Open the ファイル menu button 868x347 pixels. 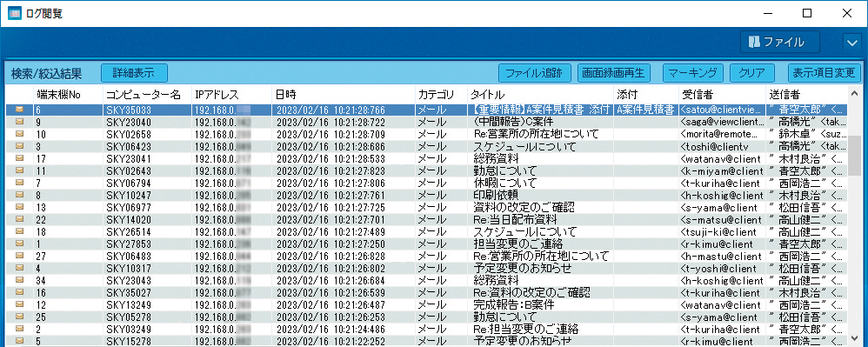(780, 42)
